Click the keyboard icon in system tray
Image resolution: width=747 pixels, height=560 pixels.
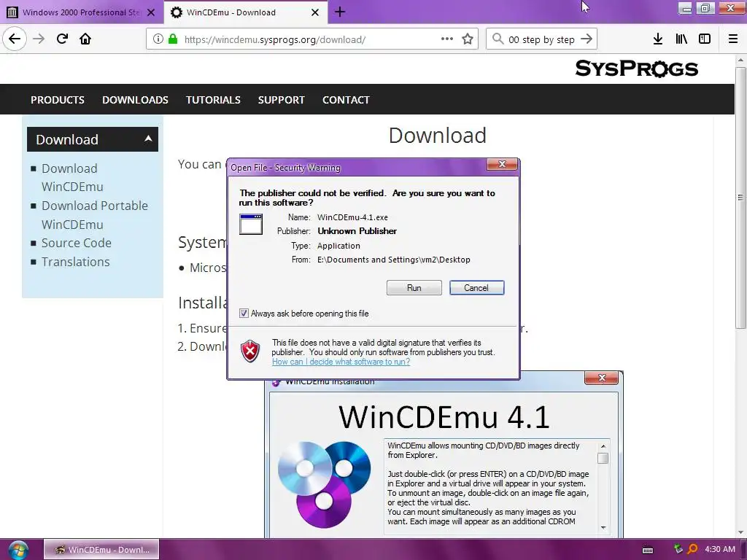point(648,550)
